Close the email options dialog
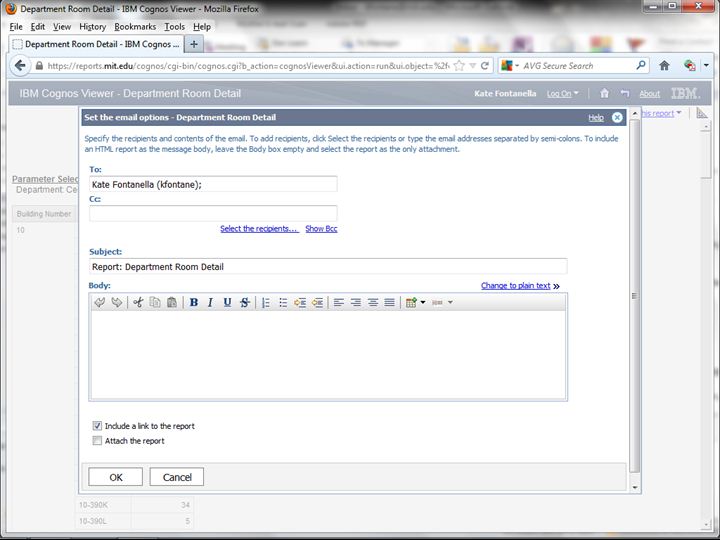 (x=617, y=117)
